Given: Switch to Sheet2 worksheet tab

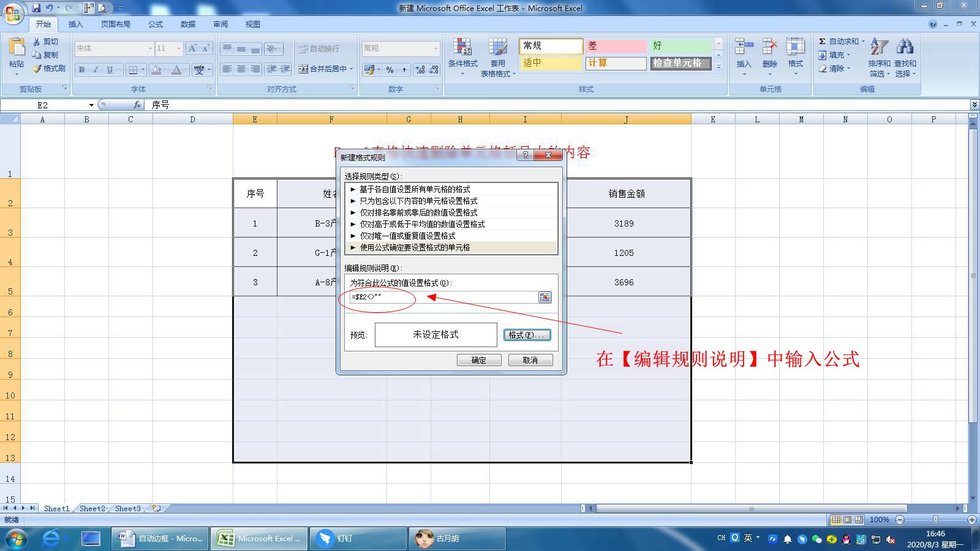Looking at the screenshot, I should pos(91,508).
